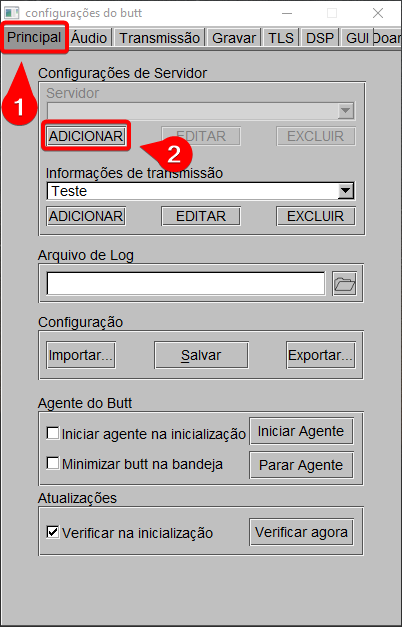
Task: Open the DSP tab
Action: [x=320, y=38]
